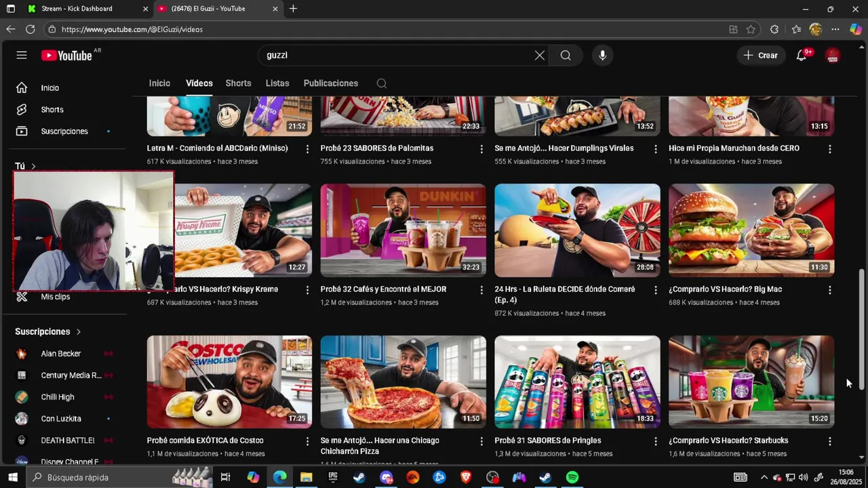
Task: Open the browser three-dot settings menu
Action: click(x=835, y=29)
